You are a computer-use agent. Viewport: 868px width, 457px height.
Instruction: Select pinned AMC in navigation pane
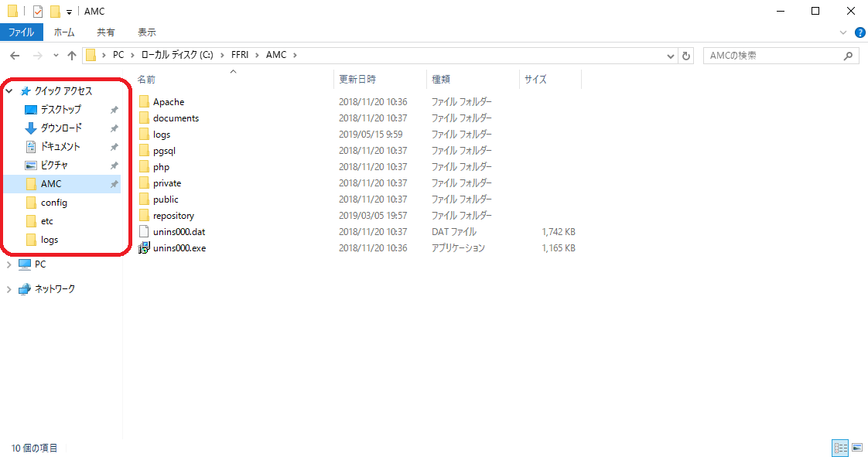(x=62, y=184)
